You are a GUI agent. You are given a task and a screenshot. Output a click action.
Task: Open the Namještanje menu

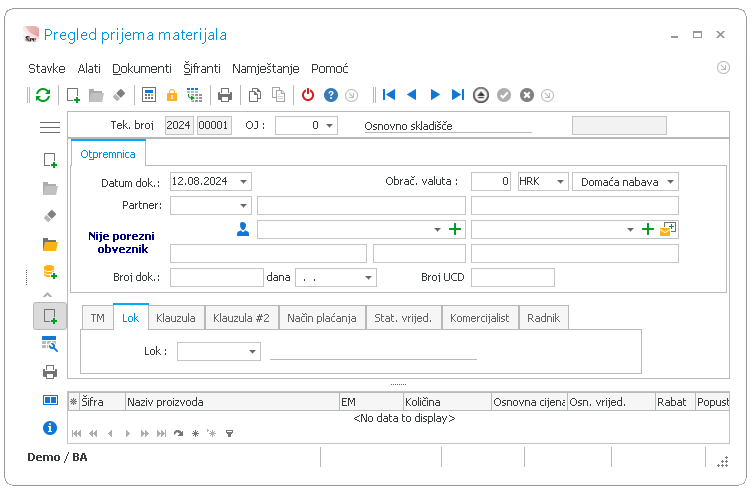click(266, 69)
